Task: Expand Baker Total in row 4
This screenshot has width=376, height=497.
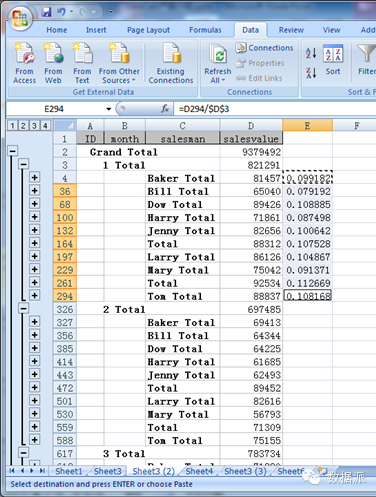Action: [35, 177]
